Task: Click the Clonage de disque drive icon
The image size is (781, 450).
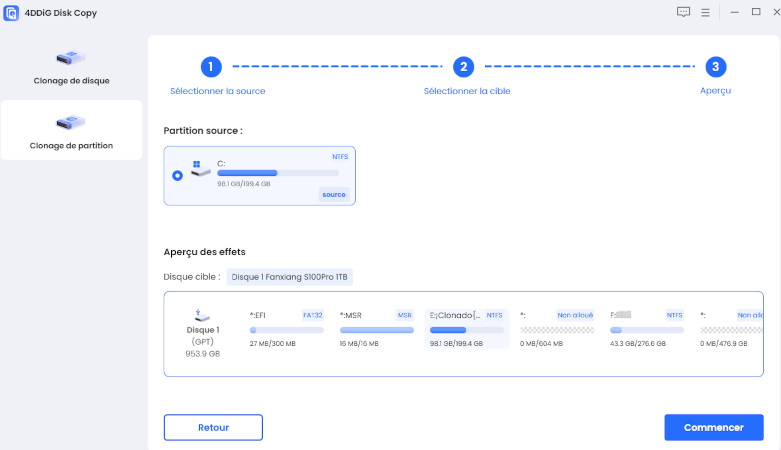Action: [x=71, y=59]
